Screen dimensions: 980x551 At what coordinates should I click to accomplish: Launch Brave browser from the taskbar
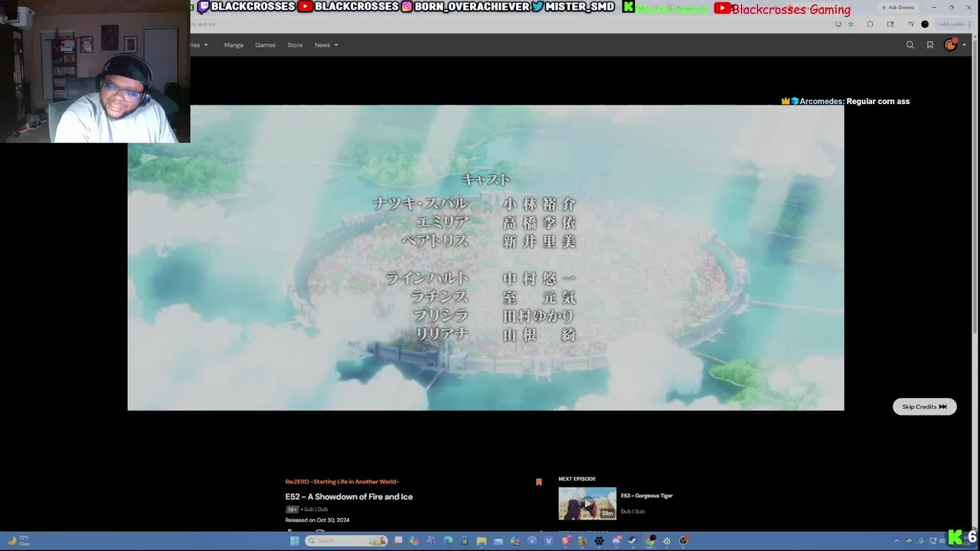[566, 541]
